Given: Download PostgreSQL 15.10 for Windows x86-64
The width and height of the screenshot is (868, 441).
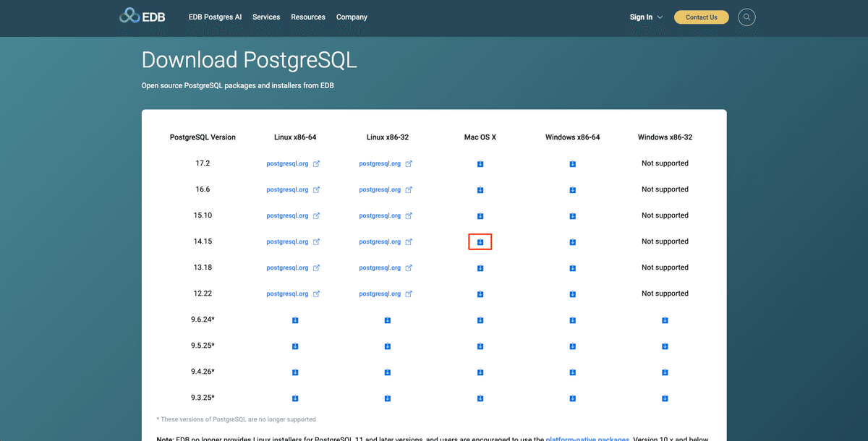Looking at the screenshot, I should (x=573, y=216).
